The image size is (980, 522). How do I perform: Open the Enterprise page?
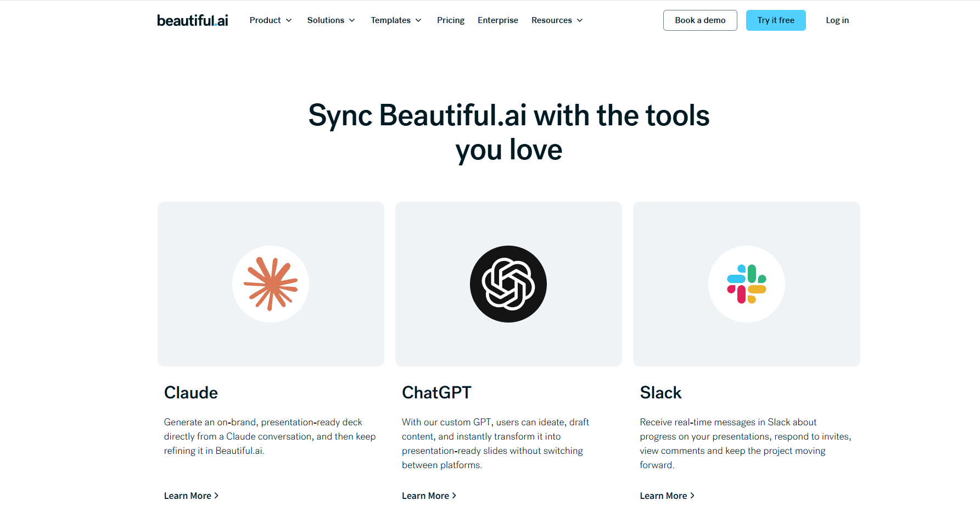coord(498,20)
